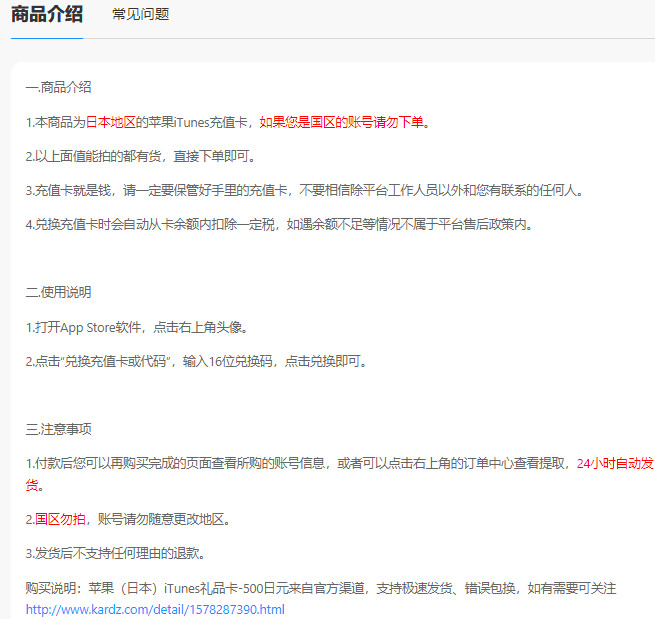Click the line 2.以上面值能拍的都有货
This screenshot has width=655, height=619.
[x=141, y=156]
